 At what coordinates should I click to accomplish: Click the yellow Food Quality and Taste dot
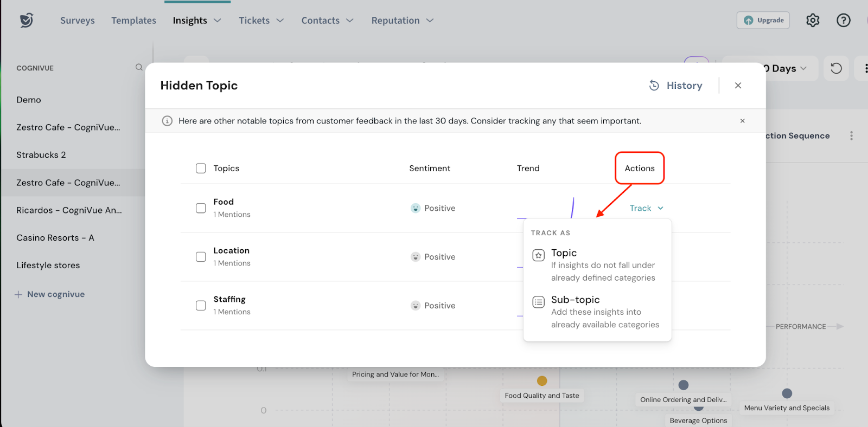point(542,381)
